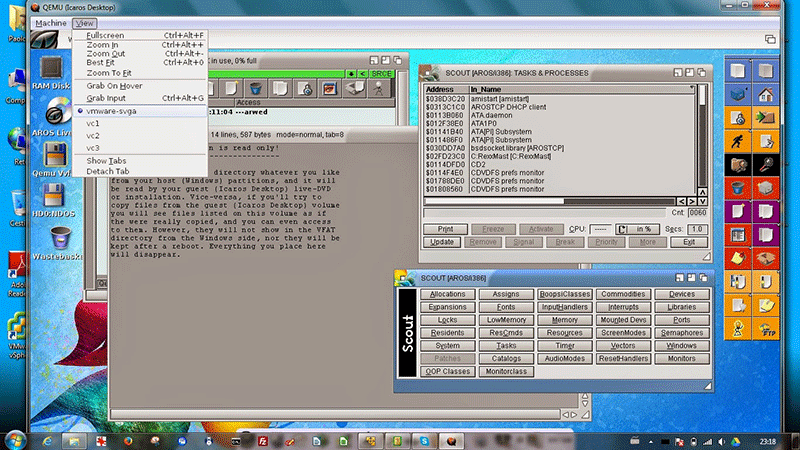Toggle the 'in %' CPU cycle button

[x=637, y=229]
